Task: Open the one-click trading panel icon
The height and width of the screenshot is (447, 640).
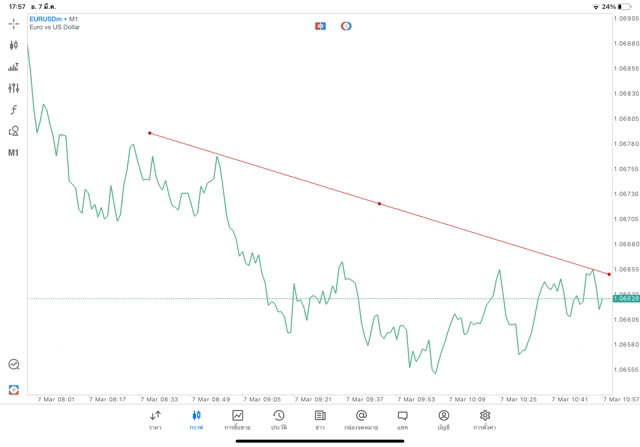Action: coord(321,25)
